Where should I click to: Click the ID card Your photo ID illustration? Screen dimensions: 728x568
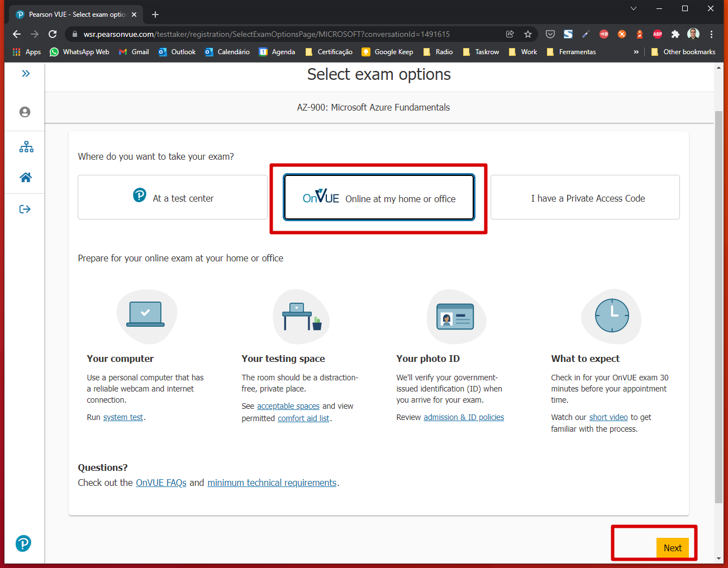click(456, 316)
